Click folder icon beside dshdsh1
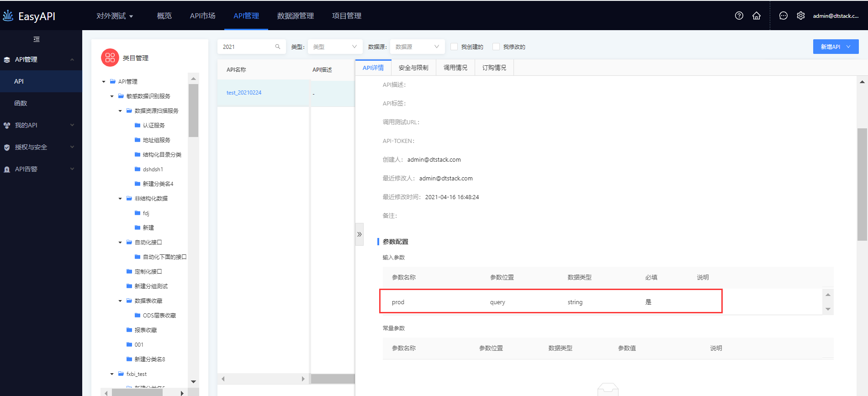Viewport: 868px width, 396px height. point(138,169)
